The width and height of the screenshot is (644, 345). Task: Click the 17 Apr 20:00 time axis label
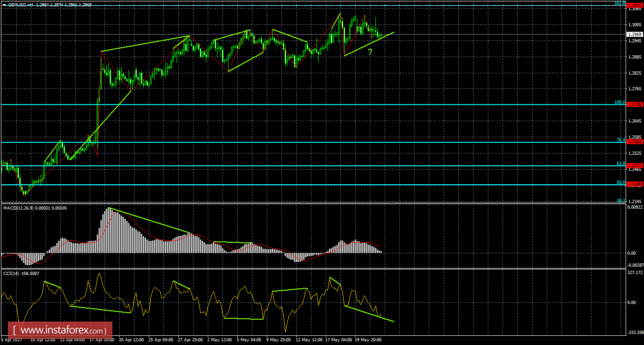[x=102, y=340]
